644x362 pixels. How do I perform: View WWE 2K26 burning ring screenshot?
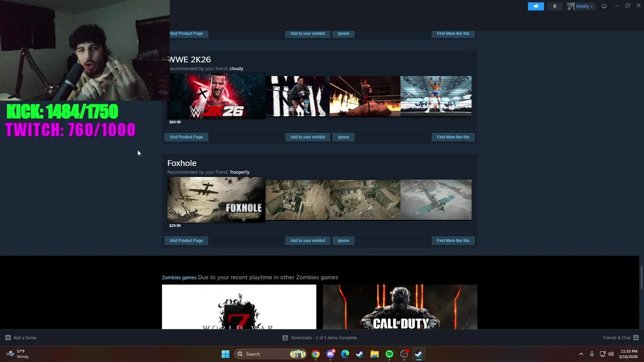coord(365,96)
